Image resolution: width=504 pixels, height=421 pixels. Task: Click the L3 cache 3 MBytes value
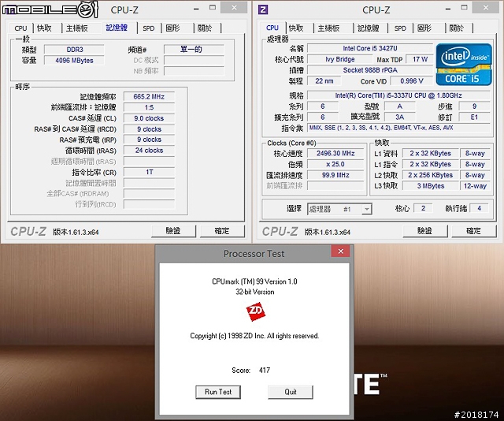[x=431, y=186]
